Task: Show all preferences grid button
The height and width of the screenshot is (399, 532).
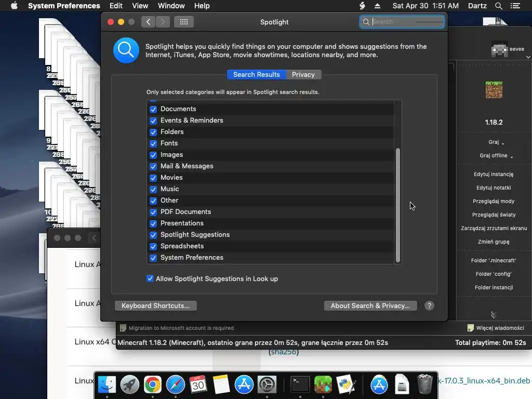Action: click(184, 22)
